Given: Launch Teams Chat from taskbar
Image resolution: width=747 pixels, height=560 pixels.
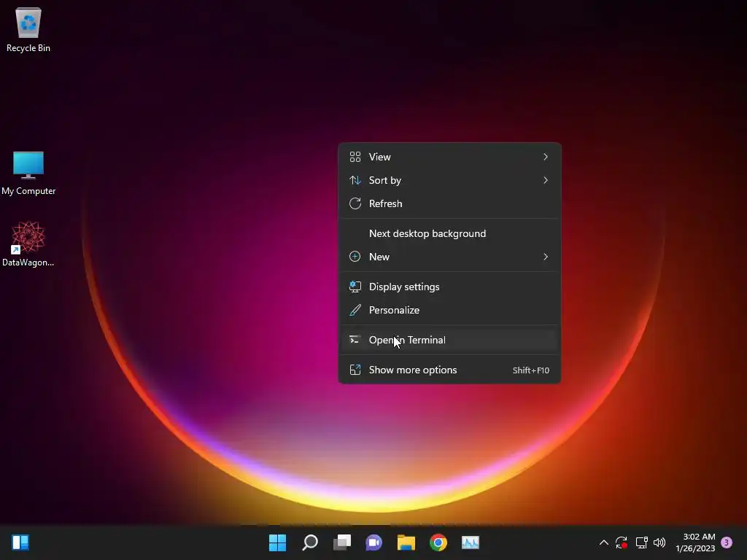Looking at the screenshot, I should (x=374, y=542).
